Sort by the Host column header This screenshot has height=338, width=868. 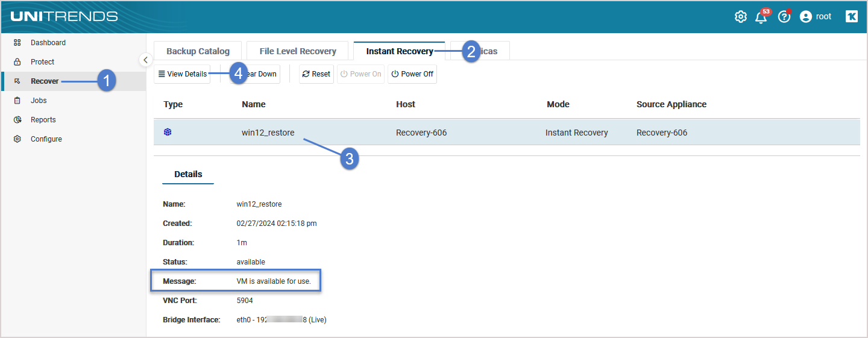pyautogui.click(x=406, y=104)
